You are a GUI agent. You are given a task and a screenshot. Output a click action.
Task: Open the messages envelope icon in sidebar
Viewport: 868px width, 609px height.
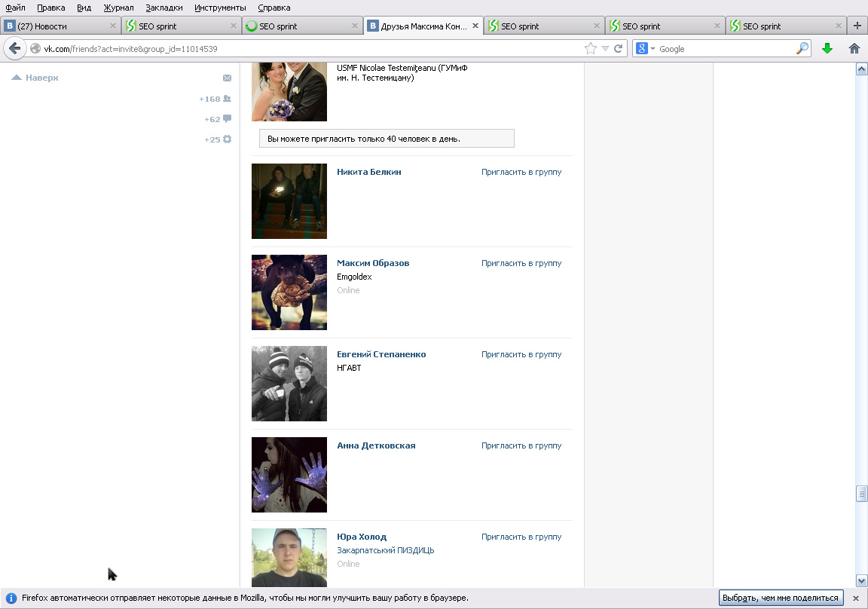coord(227,78)
